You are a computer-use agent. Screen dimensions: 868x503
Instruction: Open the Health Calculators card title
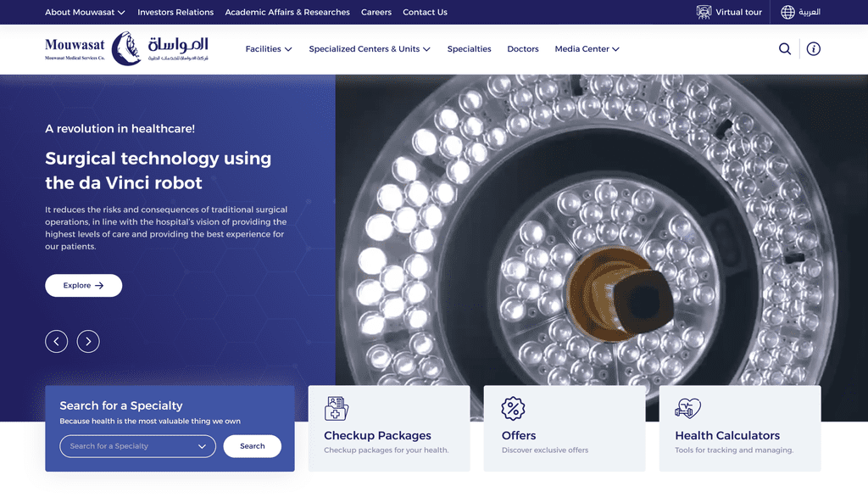click(726, 435)
